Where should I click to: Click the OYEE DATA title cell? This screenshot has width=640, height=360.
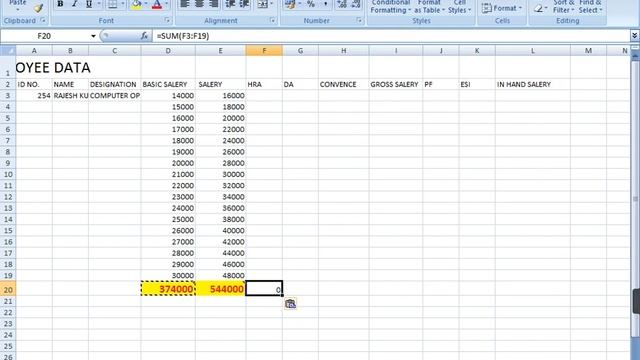(x=53, y=67)
